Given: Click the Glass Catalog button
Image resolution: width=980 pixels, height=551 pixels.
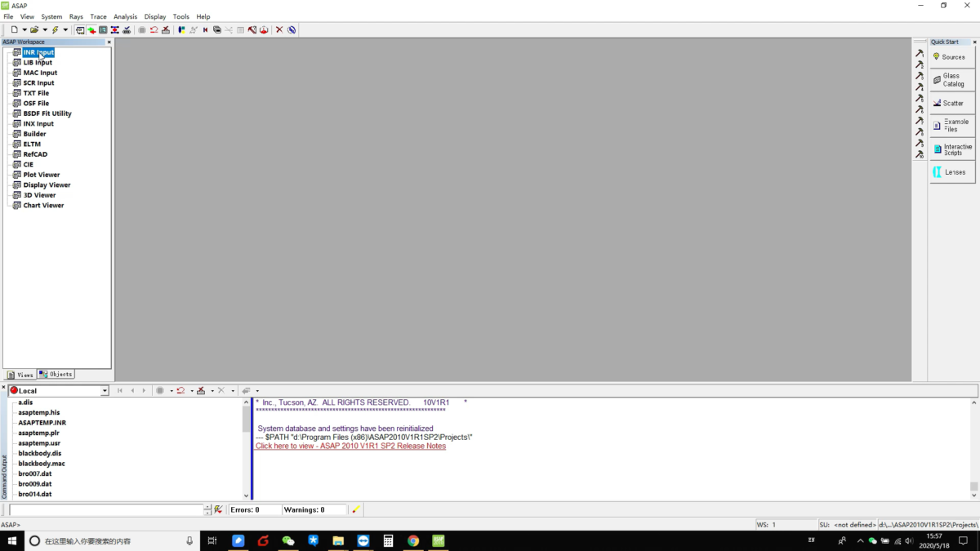Looking at the screenshot, I should (x=952, y=80).
